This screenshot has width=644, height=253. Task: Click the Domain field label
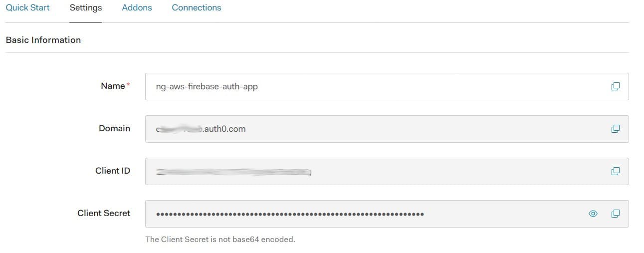(x=114, y=128)
